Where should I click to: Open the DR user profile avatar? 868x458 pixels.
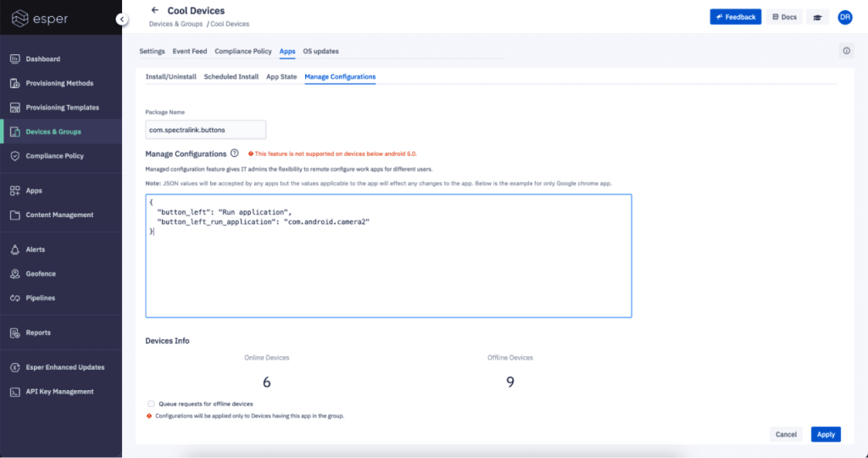[x=844, y=17]
